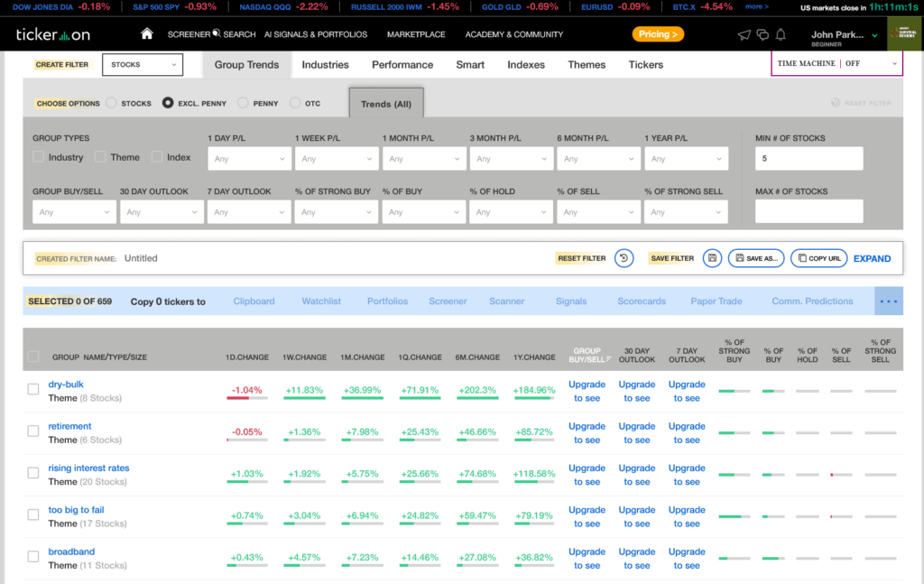This screenshot has width=924, height=584.
Task: Click the Save As button
Action: pyautogui.click(x=756, y=258)
